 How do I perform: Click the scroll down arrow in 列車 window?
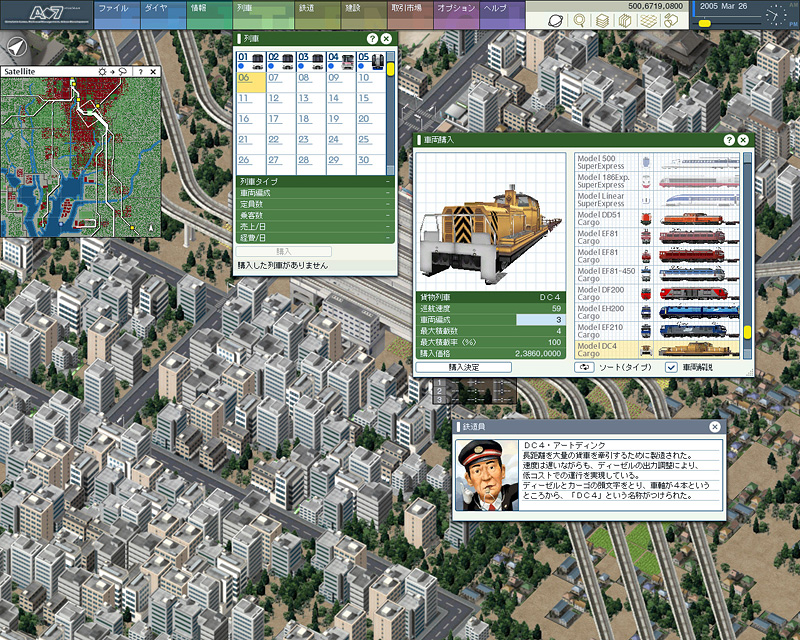[x=390, y=171]
